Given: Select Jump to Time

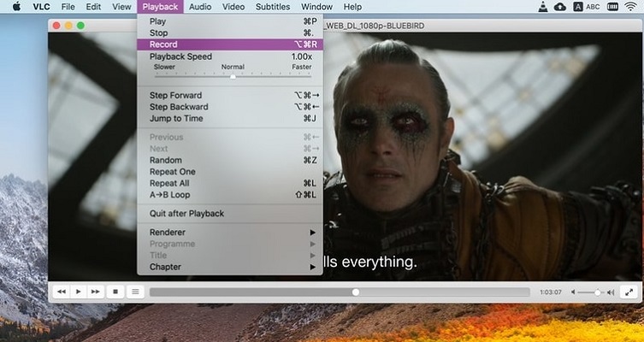Looking at the screenshot, I should (230, 118).
